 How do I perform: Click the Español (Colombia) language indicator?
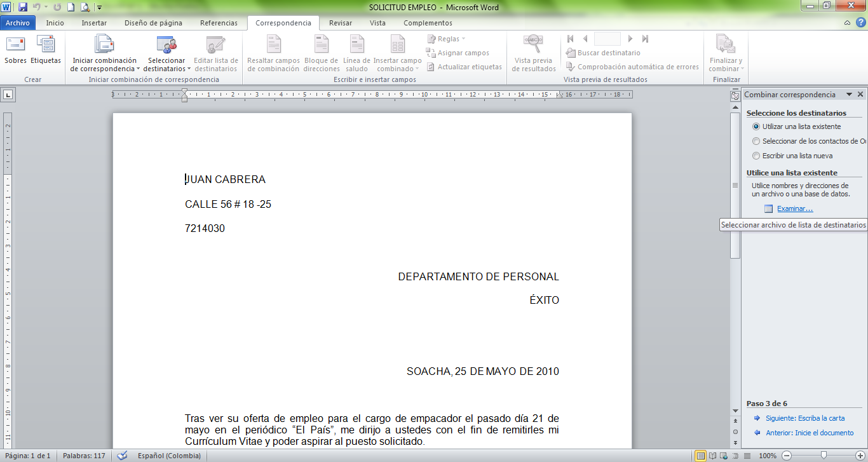[x=169, y=456]
